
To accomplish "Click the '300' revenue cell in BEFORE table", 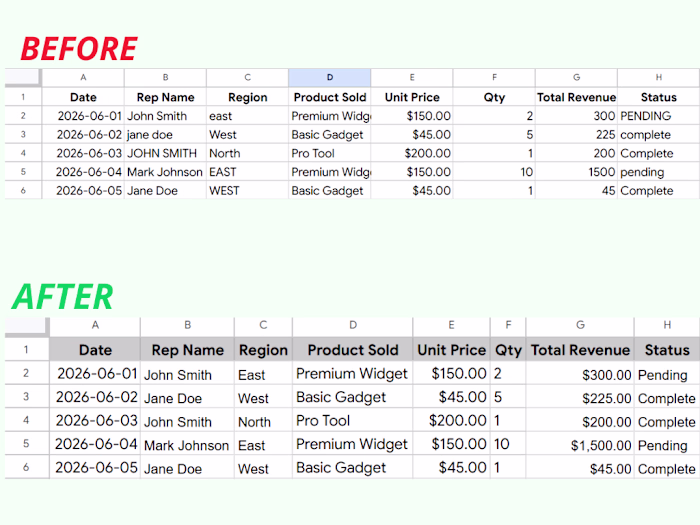I will [x=576, y=116].
